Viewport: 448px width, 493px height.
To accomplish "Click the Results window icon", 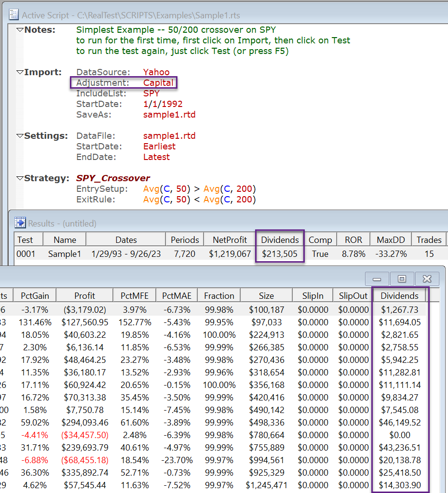I will pos(20,223).
